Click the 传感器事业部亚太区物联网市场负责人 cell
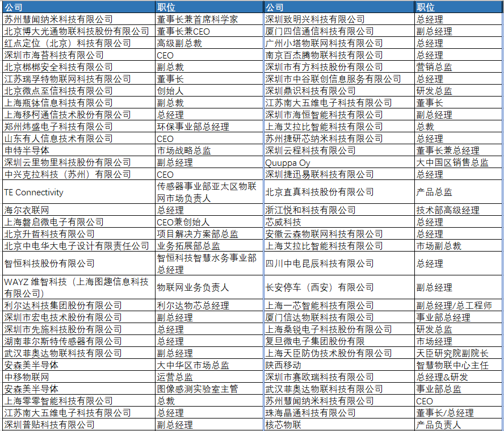 point(209,192)
